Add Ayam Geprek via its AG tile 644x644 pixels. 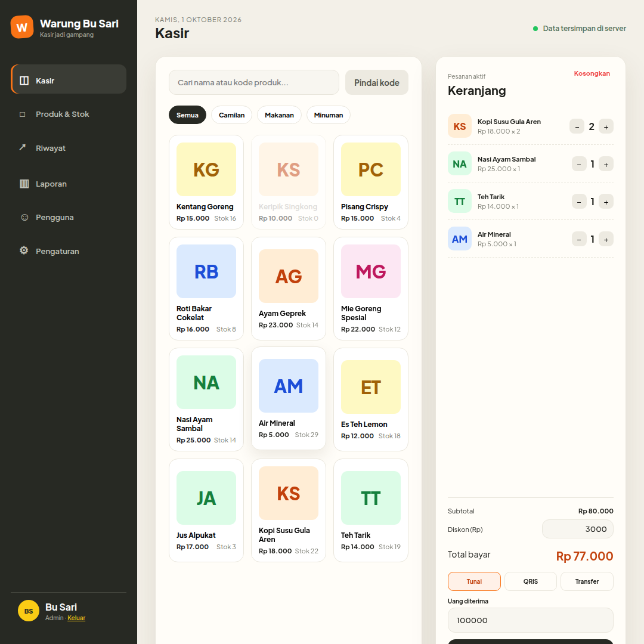289,276
